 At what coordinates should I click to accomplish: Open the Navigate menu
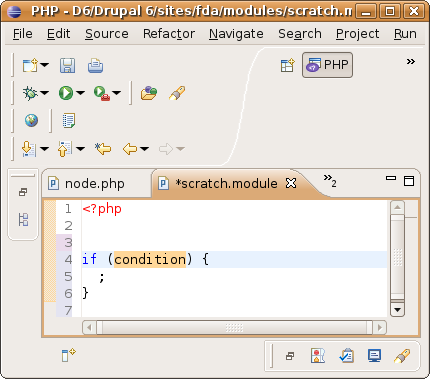[x=236, y=34]
